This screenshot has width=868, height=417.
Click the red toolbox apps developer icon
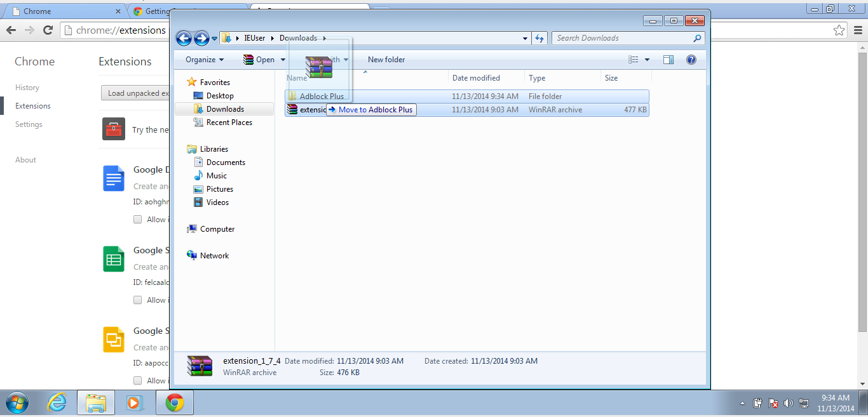(x=114, y=129)
